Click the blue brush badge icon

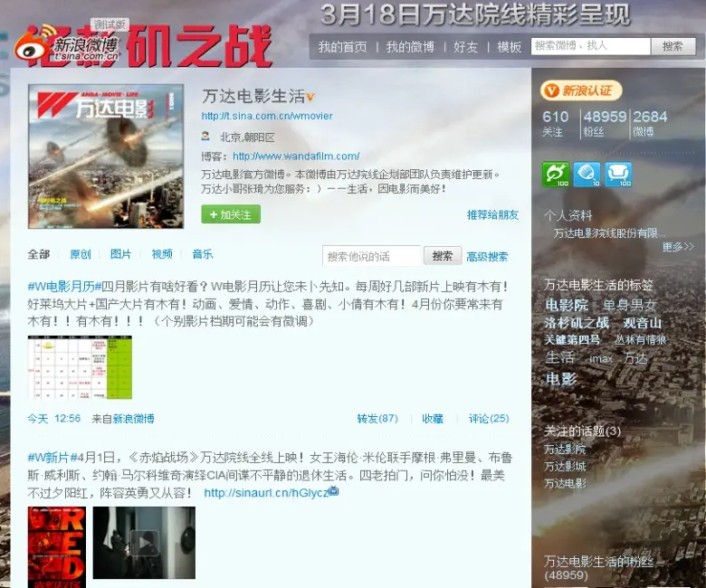(587, 174)
